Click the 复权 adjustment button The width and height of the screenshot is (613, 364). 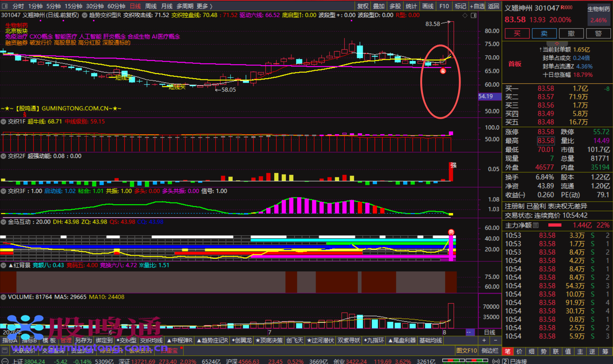pyautogui.click(x=363, y=6)
